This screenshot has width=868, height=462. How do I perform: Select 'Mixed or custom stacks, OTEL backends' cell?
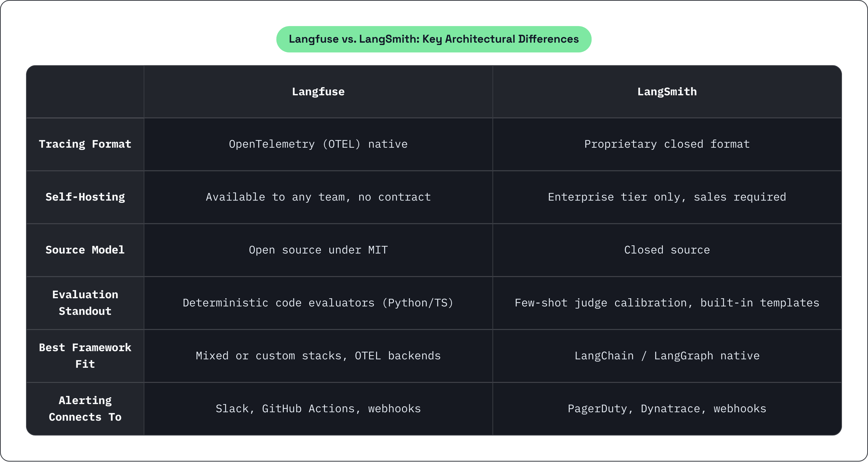coord(318,356)
